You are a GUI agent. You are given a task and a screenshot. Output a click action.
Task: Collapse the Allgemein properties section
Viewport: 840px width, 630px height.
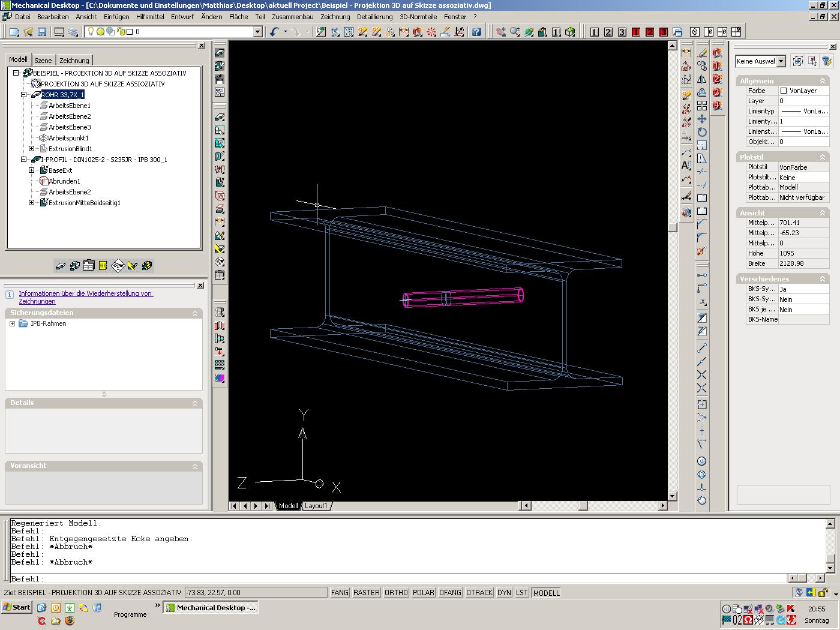click(x=823, y=80)
